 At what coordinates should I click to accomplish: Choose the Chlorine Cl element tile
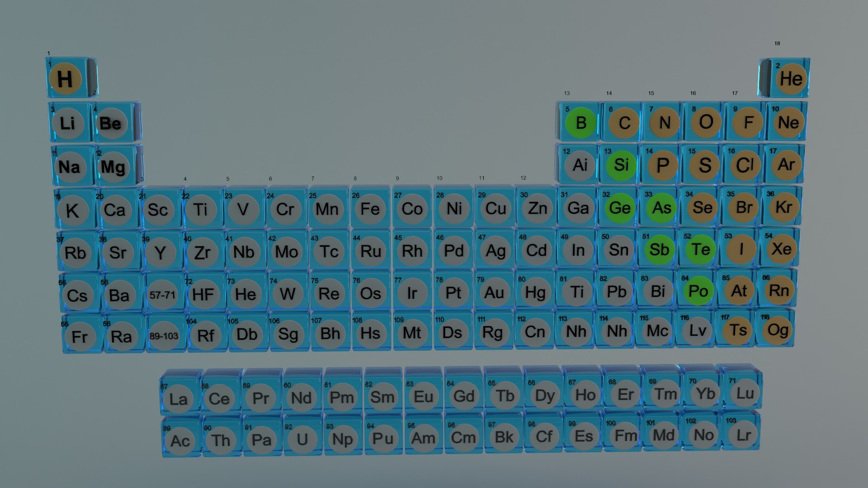click(744, 164)
